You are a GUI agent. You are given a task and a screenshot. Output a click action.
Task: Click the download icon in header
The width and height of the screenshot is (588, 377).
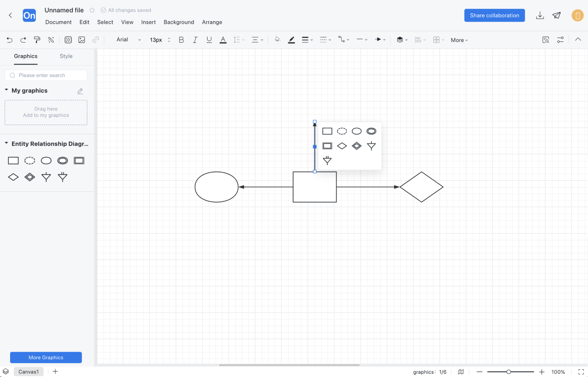pyautogui.click(x=540, y=16)
